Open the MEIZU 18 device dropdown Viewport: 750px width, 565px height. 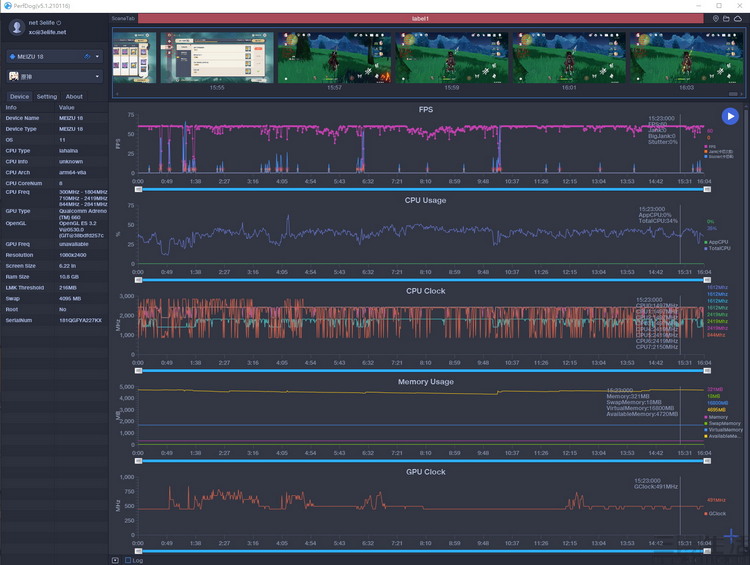[54, 57]
